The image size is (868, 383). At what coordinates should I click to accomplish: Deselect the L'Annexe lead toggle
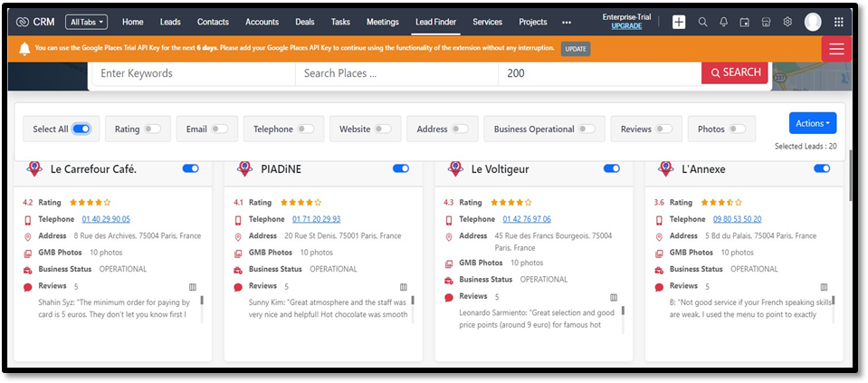(x=822, y=168)
